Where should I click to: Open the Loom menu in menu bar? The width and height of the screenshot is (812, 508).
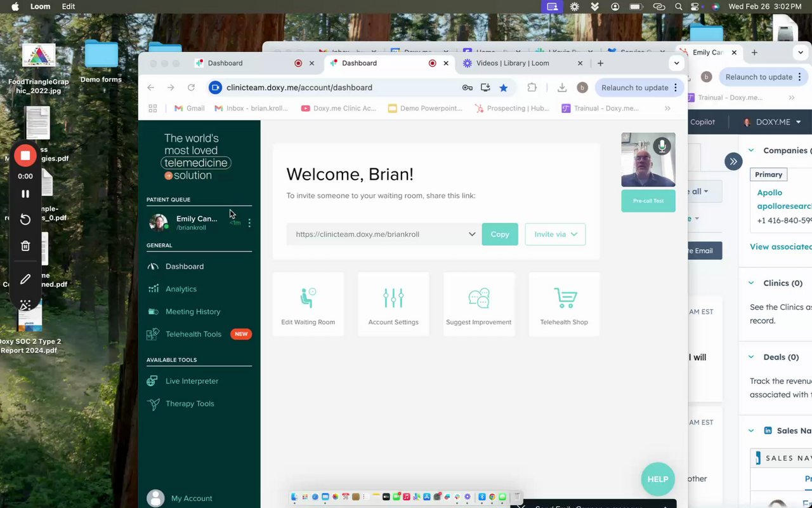(x=40, y=6)
